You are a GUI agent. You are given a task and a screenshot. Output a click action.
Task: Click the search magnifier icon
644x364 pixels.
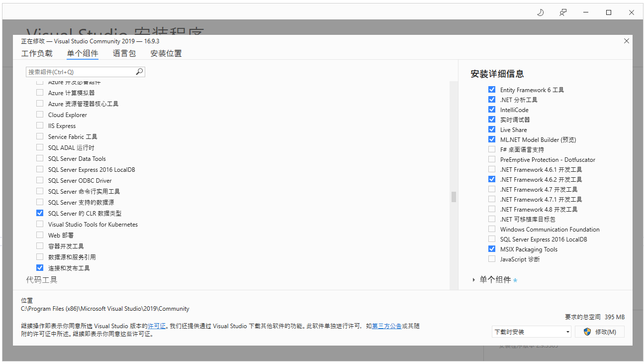(139, 72)
